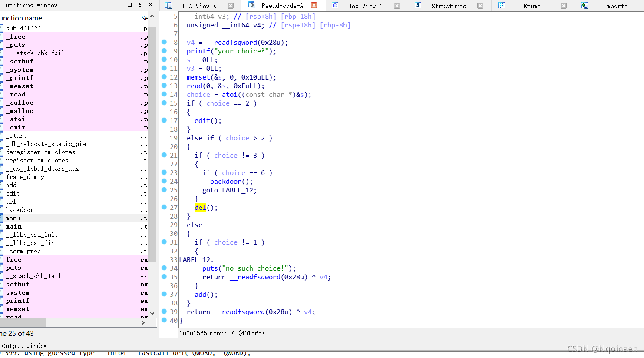644x358 pixels.
Task: Click goto LABEL_12 on line 25
Action: click(x=229, y=190)
